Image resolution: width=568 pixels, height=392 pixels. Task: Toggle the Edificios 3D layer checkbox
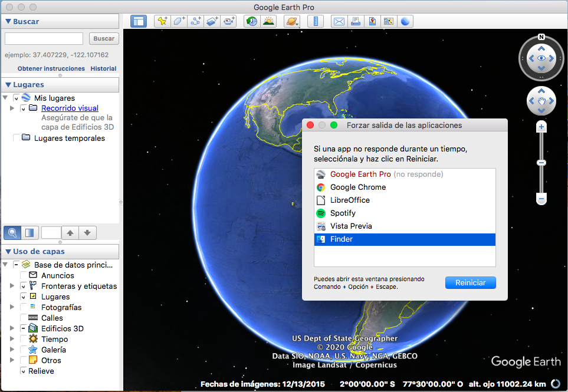23,329
